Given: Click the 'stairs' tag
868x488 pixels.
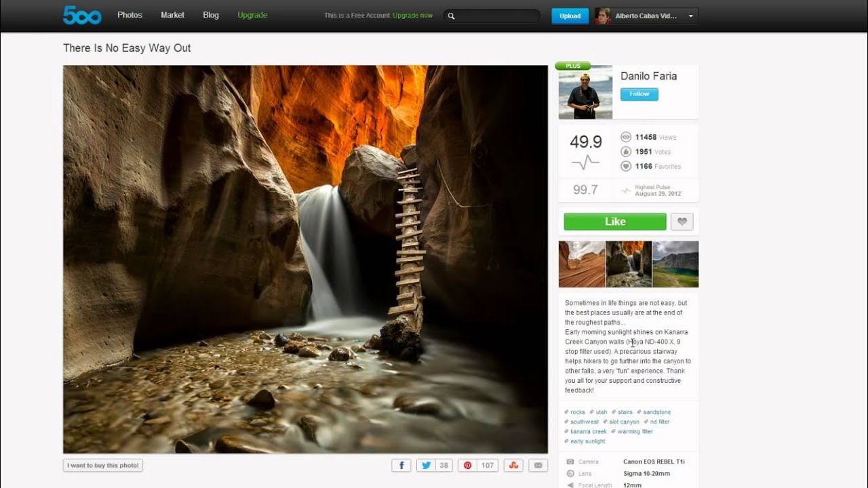Looking at the screenshot, I should (625, 412).
